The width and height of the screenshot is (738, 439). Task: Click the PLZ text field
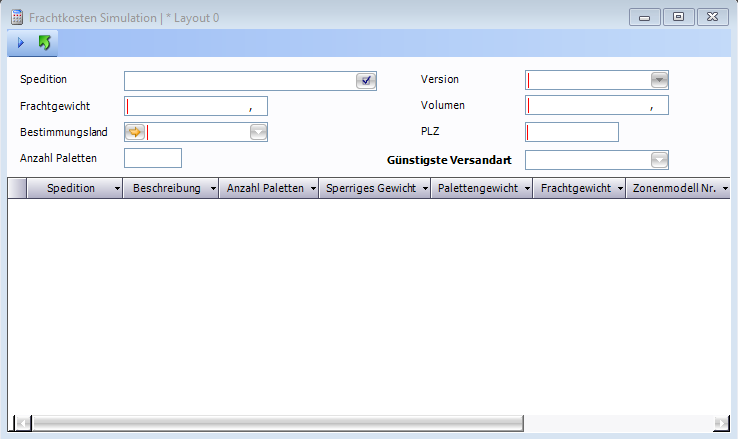[x=572, y=132]
